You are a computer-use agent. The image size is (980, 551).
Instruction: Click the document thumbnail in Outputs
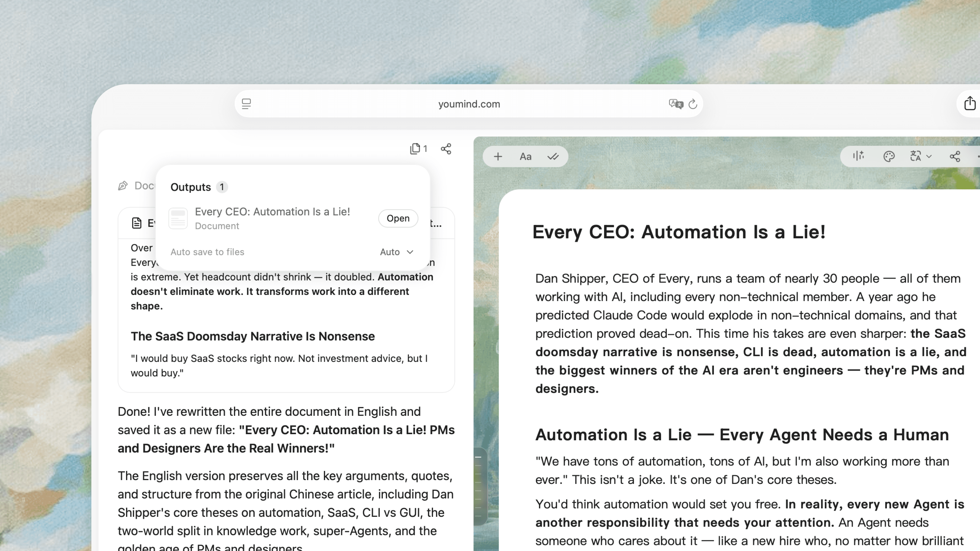click(178, 218)
